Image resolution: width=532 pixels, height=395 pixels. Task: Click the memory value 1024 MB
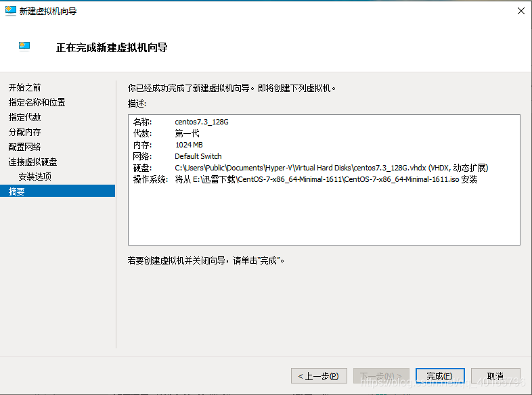(189, 145)
